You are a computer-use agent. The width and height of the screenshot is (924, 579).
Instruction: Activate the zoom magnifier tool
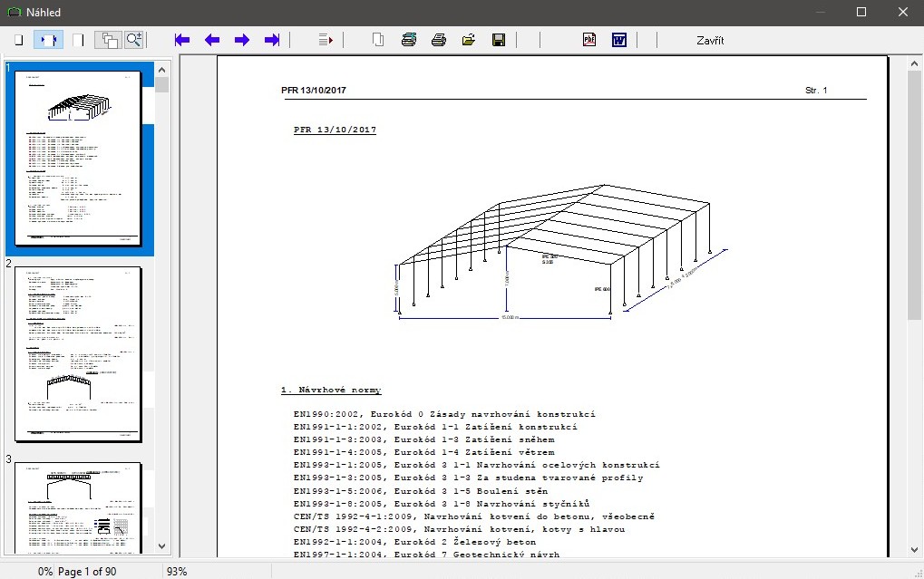click(x=134, y=40)
